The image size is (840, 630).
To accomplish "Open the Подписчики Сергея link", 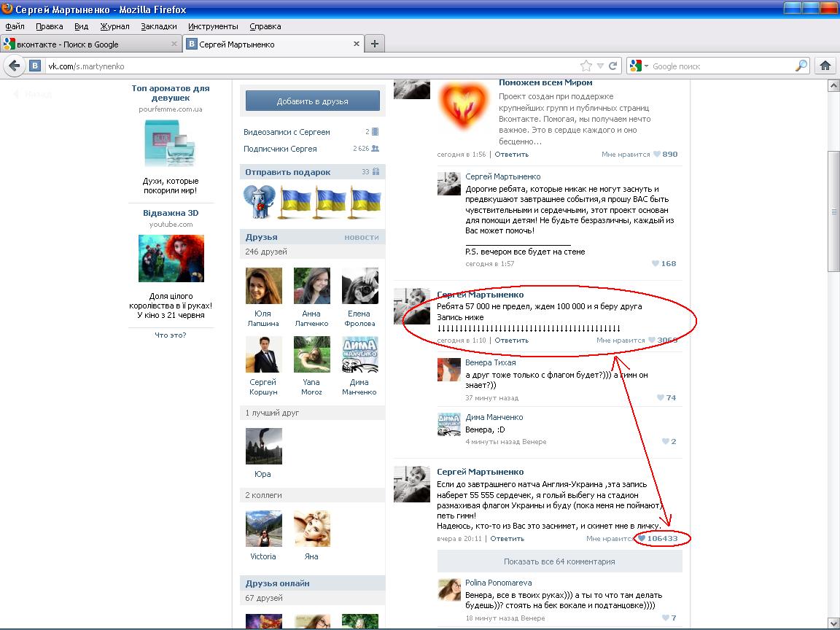I will click(280, 149).
